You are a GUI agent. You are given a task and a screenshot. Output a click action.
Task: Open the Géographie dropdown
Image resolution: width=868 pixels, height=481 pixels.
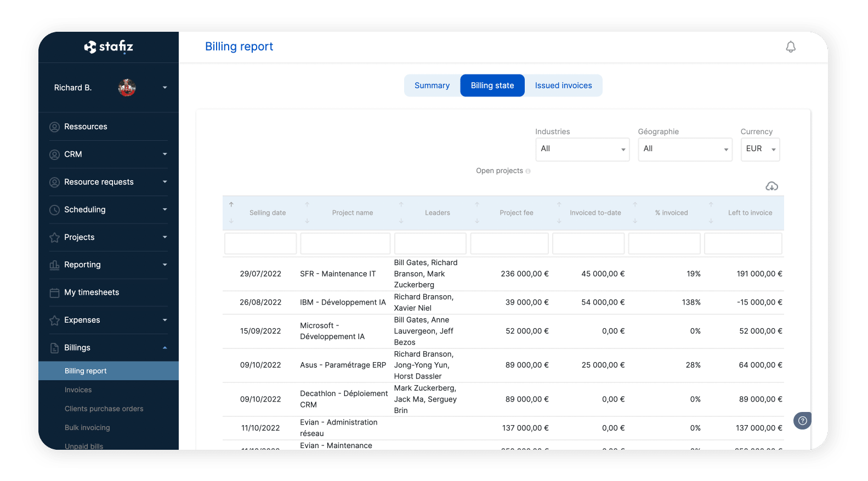click(x=685, y=149)
